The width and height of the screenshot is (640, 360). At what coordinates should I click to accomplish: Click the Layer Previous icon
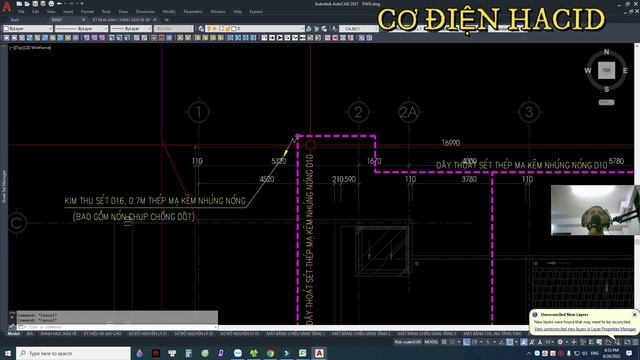coord(316,29)
